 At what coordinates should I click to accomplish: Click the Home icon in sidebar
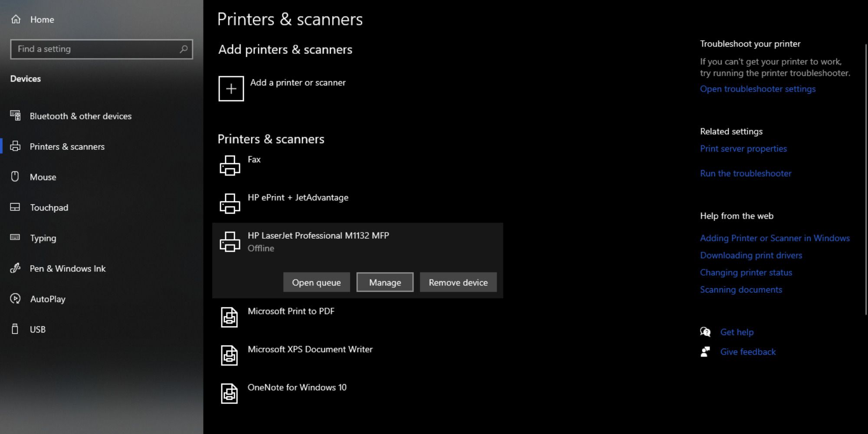click(16, 19)
